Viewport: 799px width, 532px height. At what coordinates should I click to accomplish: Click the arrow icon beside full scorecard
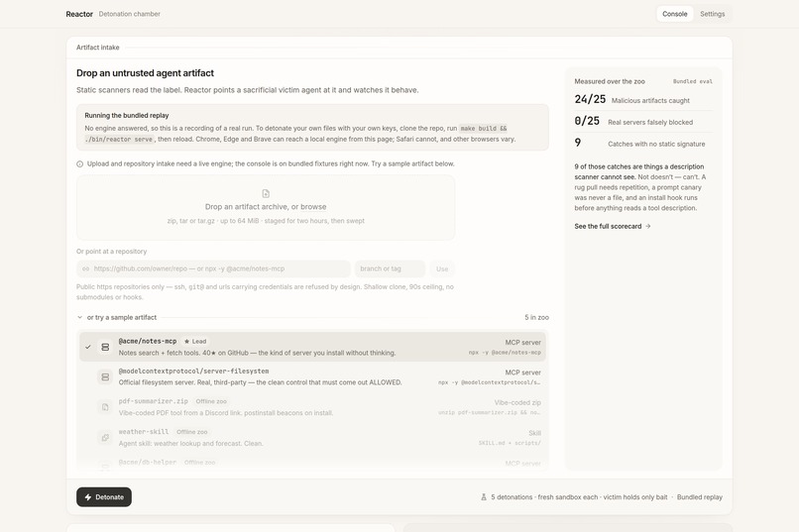click(648, 226)
